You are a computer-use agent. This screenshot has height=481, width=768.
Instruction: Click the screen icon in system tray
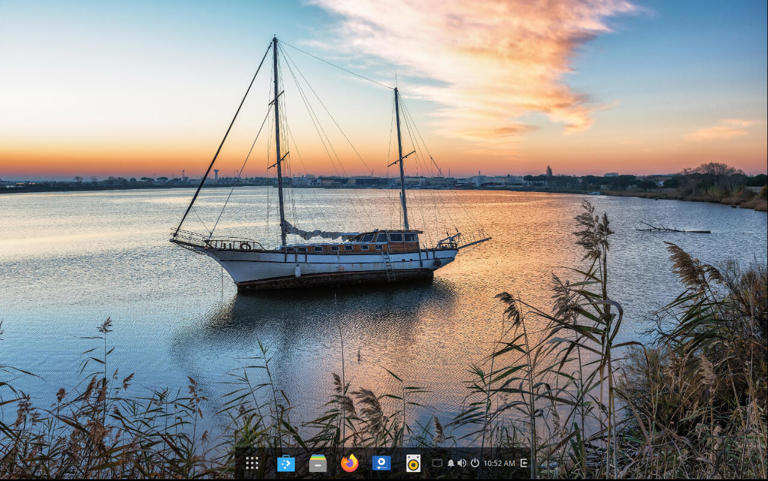click(437, 463)
